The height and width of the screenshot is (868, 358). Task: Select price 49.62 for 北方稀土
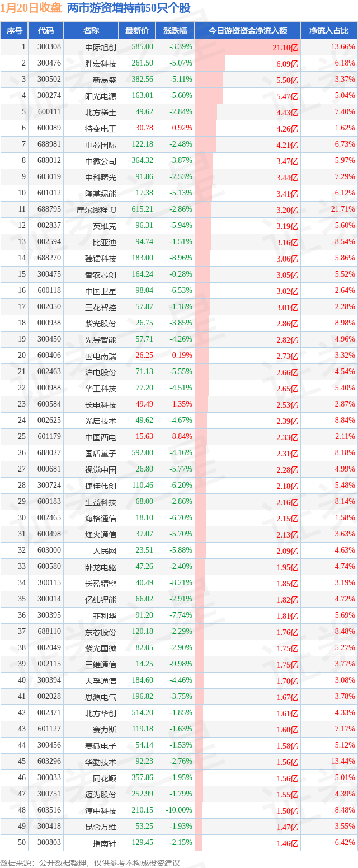coord(144,112)
